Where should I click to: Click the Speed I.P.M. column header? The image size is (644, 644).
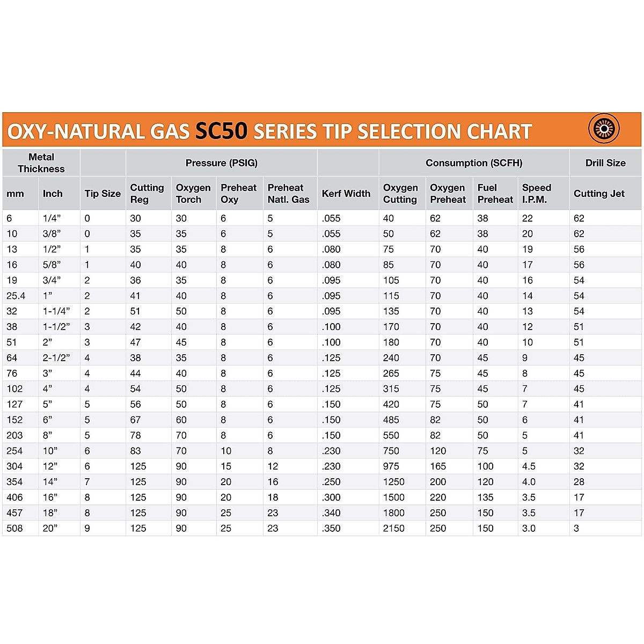(x=537, y=194)
